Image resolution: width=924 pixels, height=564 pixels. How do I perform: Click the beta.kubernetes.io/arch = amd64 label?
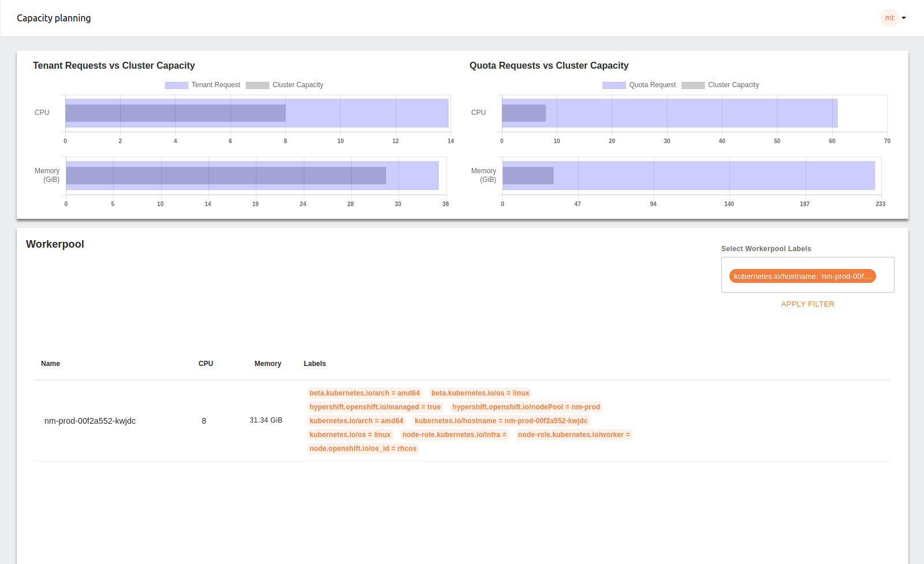tap(364, 393)
